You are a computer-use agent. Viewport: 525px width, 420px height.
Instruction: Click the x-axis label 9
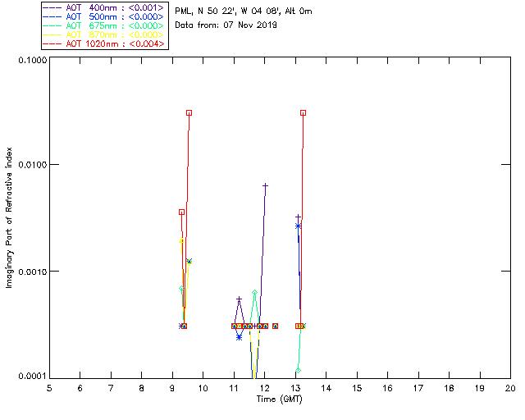pyautogui.click(x=172, y=388)
